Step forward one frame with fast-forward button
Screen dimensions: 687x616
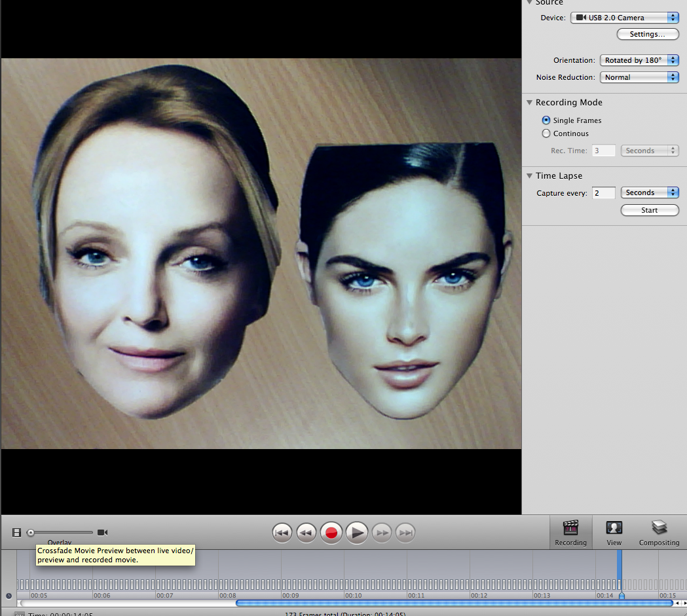click(x=382, y=533)
